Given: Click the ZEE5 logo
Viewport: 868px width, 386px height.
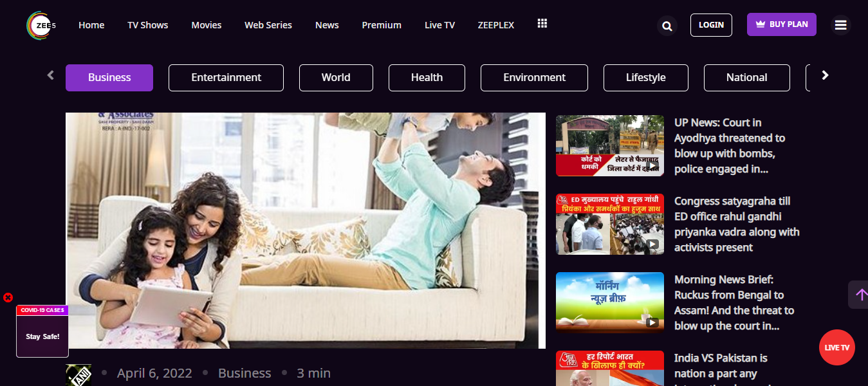Looking at the screenshot, I should (x=41, y=25).
